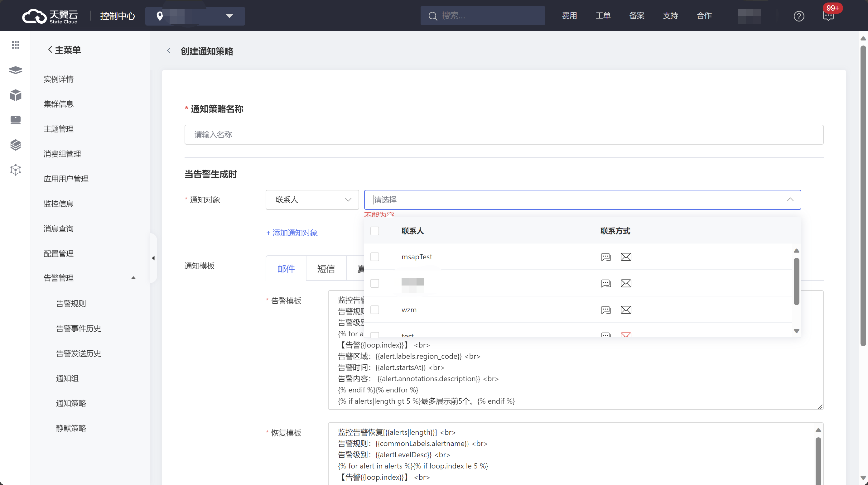Click 控制中心 in the header
The height and width of the screenshot is (485, 868).
tap(118, 16)
